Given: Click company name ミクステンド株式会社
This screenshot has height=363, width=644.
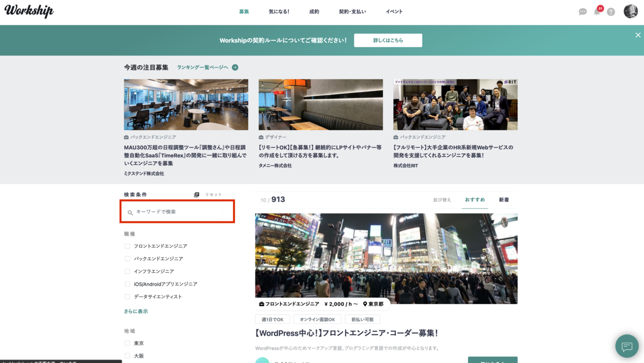Looking at the screenshot, I should point(144,174).
